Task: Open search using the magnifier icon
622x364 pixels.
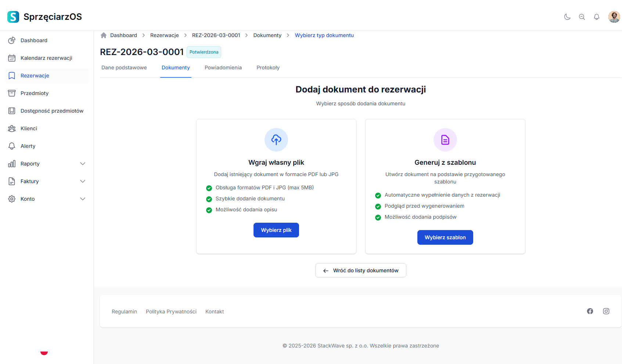Action: [x=582, y=17]
